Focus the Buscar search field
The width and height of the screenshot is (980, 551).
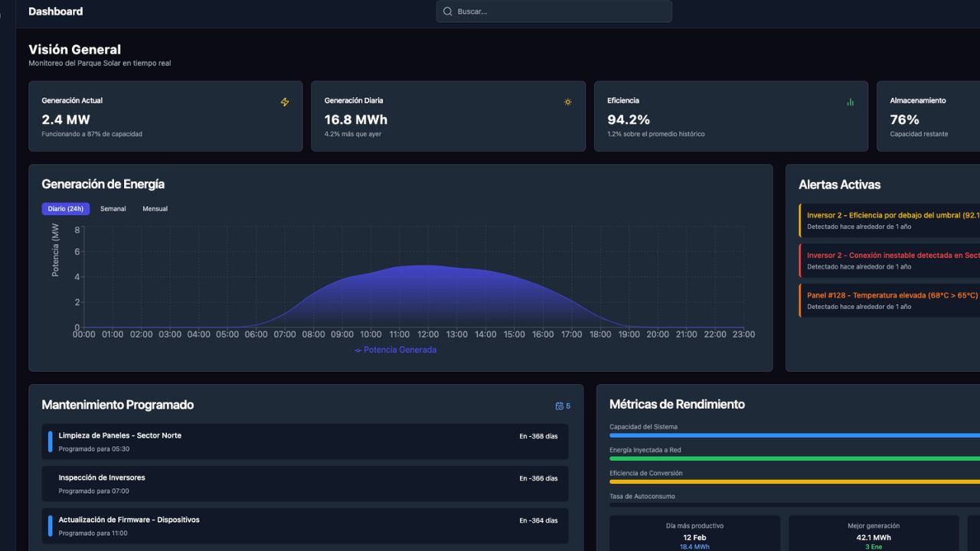tap(554, 11)
